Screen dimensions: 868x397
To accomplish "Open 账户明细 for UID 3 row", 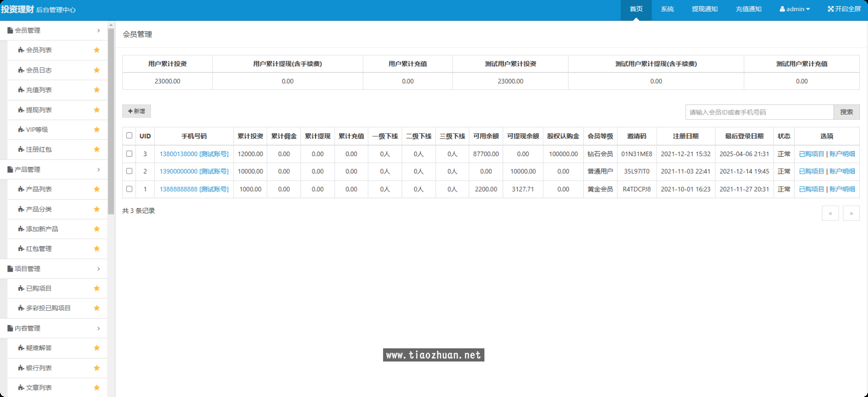I will click(x=842, y=154).
